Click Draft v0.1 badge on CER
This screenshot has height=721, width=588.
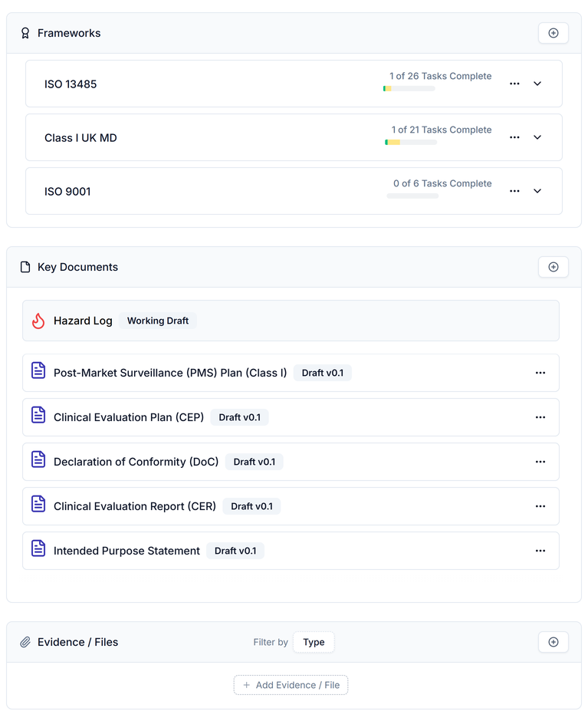point(251,506)
